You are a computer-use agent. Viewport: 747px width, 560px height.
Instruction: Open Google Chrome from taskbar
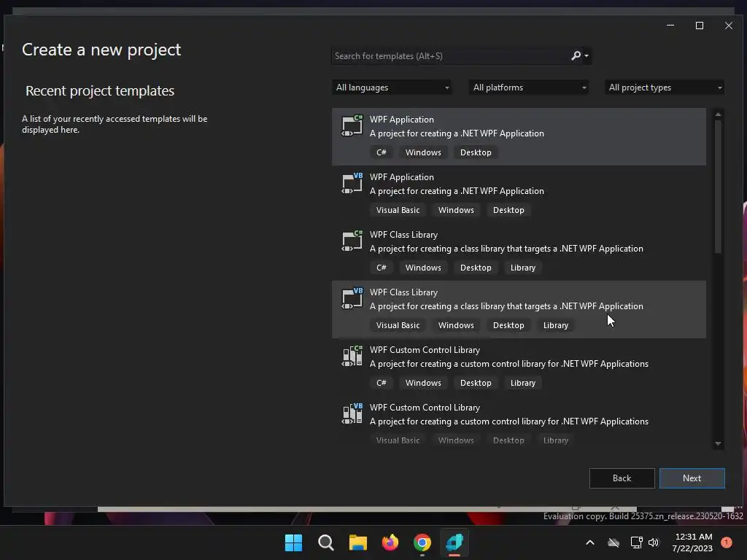(x=422, y=542)
